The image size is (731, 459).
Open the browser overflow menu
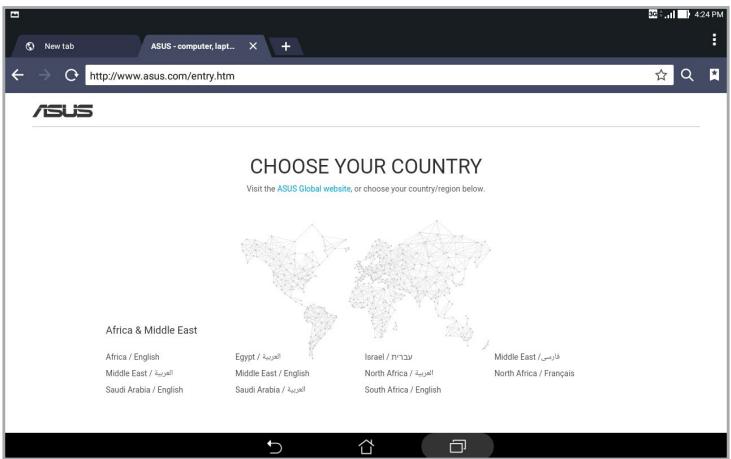714,40
